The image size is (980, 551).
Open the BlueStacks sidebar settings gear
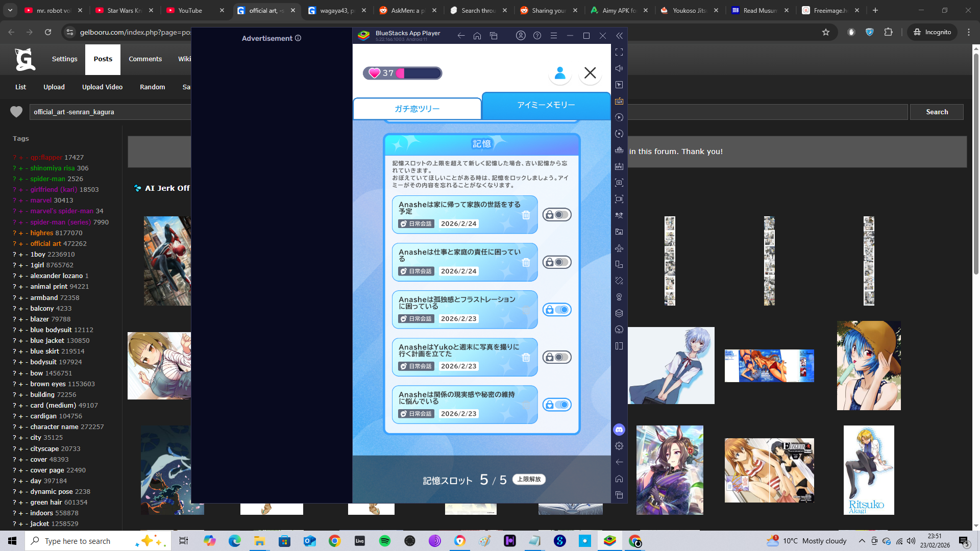(619, 446)
